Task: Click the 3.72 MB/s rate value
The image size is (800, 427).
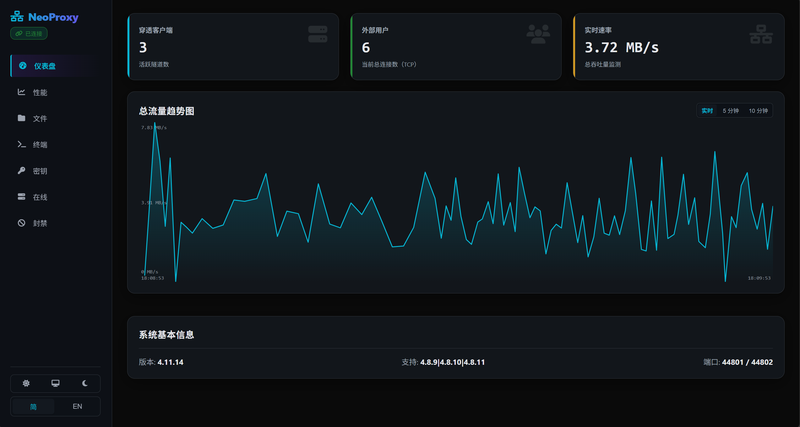Action: tap(621, 47)
